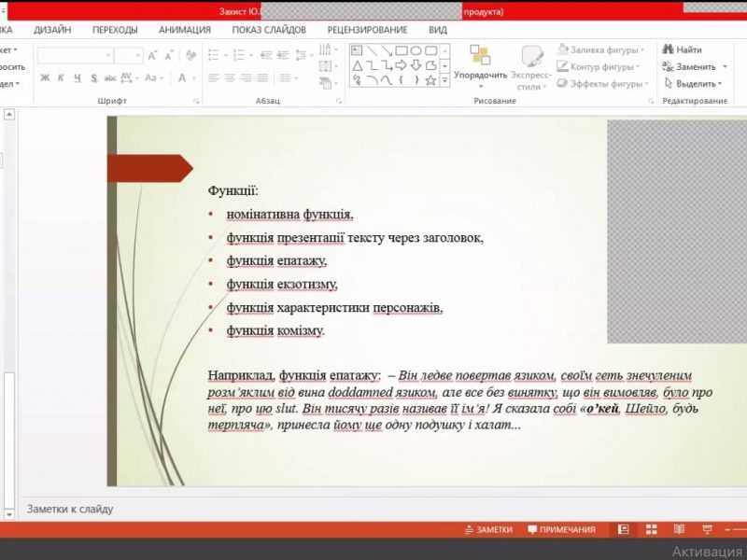
Task: Switch to Slide Sorter view in the status bar
Action: point(650,529)
